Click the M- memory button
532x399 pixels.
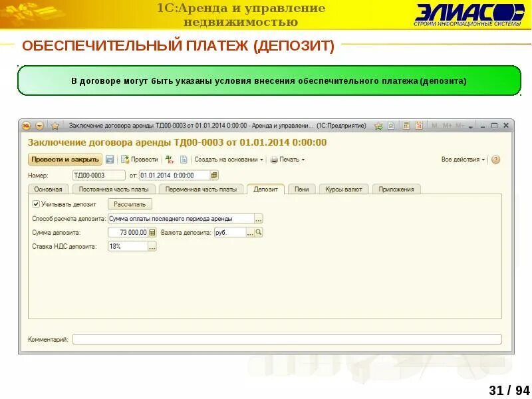[460, 126]
